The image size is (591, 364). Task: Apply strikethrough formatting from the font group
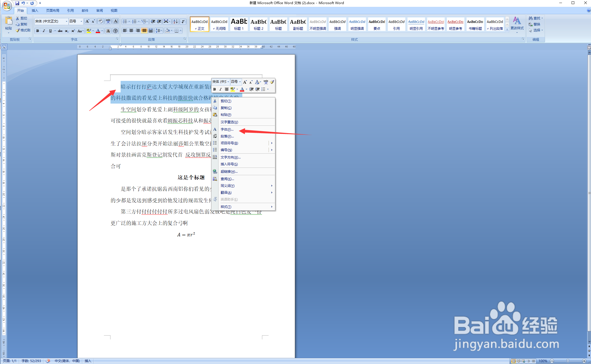coord(60,31)
